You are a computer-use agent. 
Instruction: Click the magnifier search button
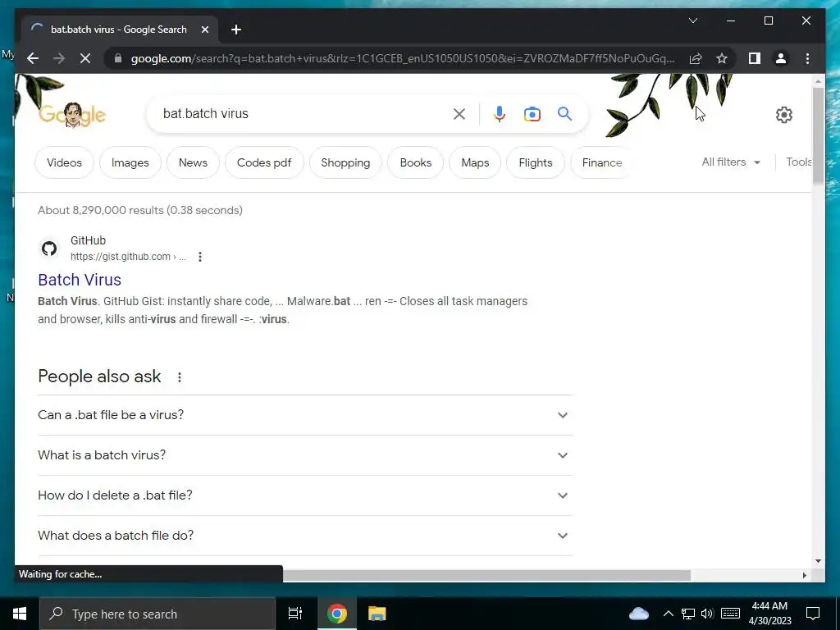pos(564,113)
